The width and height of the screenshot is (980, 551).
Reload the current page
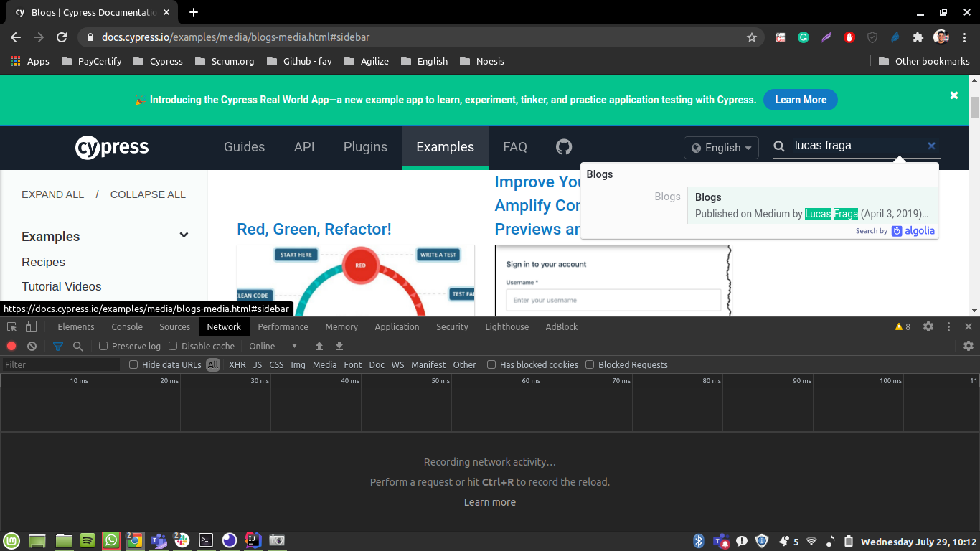pos(62,37)
